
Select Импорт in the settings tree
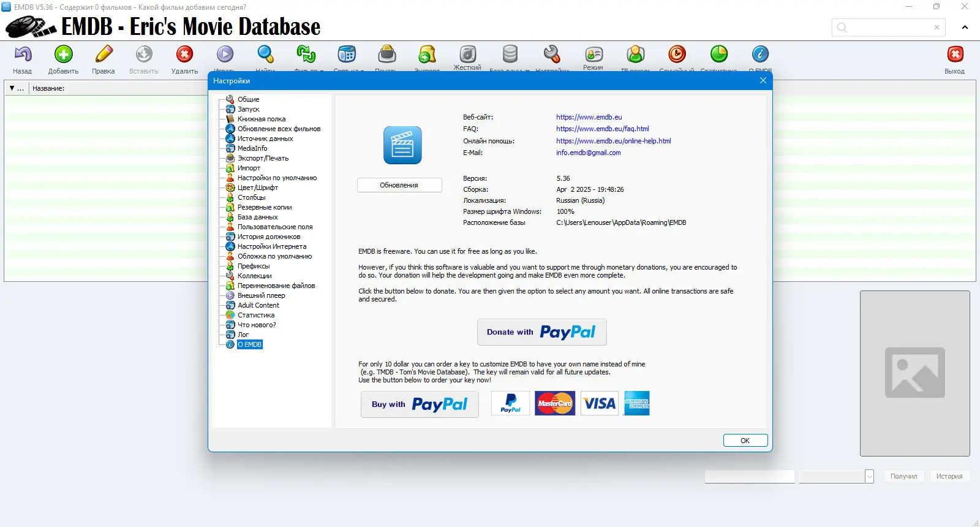[x=249, y=168]
